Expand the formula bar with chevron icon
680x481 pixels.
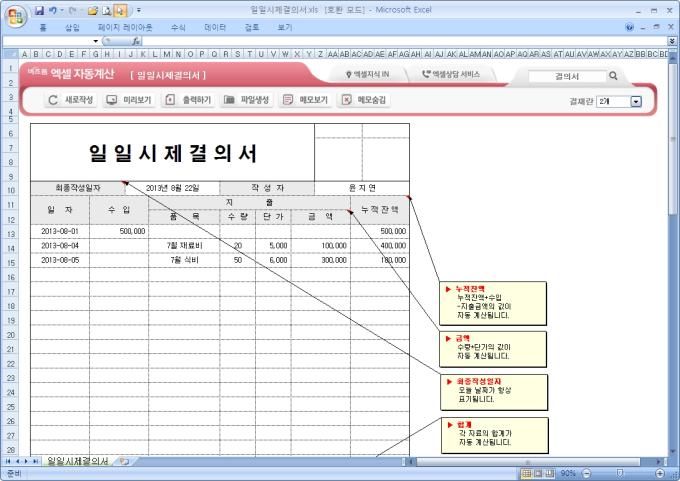[x=672, y=41]
